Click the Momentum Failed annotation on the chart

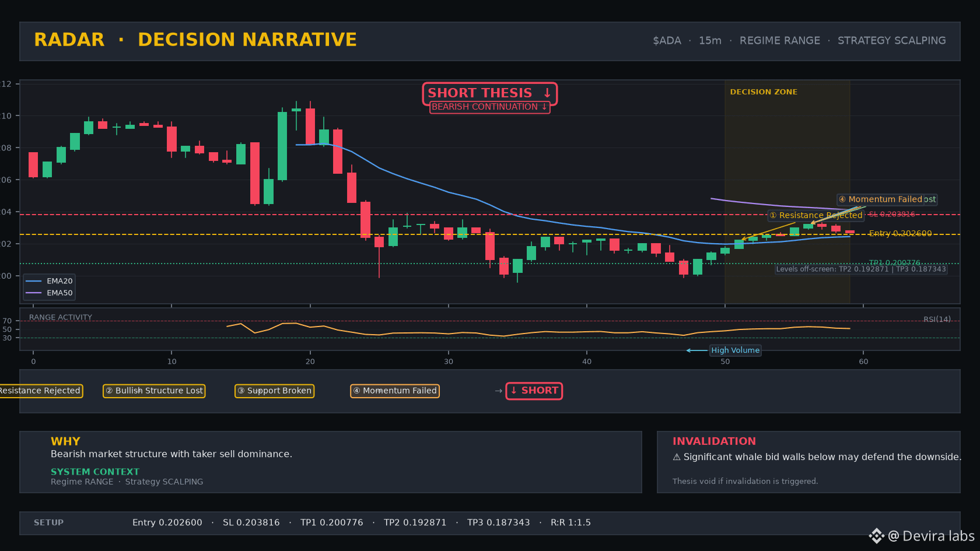pos(881,199)
